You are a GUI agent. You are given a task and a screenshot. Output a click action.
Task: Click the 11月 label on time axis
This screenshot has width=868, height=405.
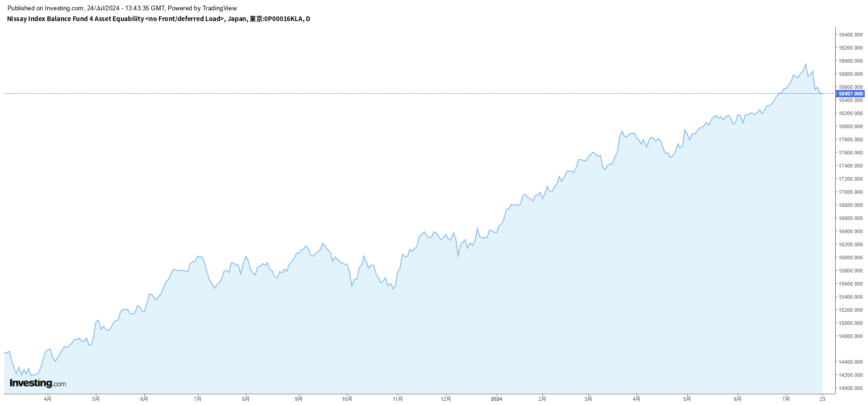398,399
